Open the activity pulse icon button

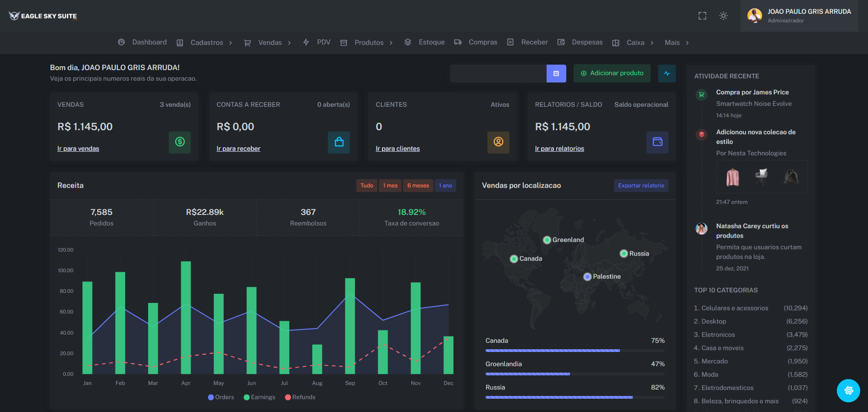tap(667, 73)
